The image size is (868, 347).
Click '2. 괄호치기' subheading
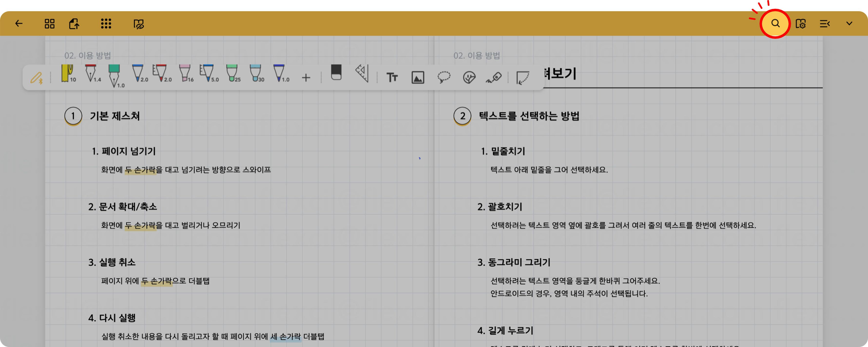click(500, 206)
